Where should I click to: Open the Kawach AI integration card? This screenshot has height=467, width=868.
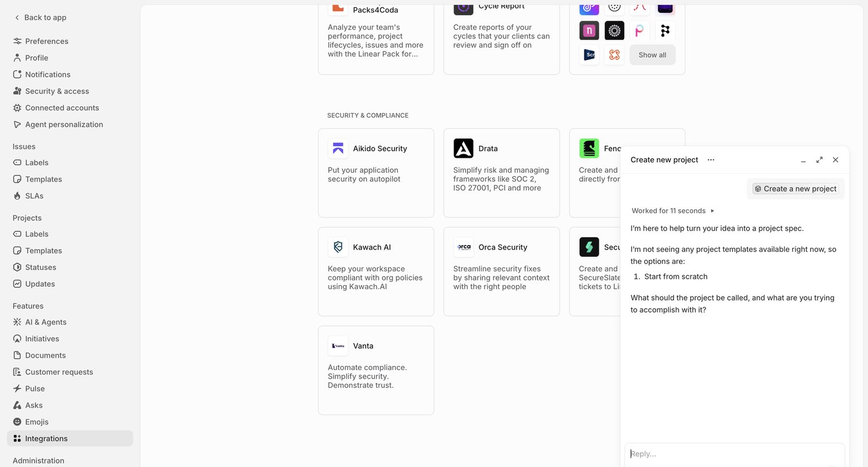376,271
